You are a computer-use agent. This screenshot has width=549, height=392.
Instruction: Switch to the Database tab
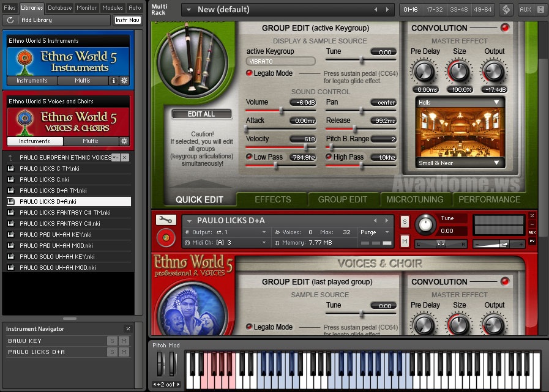point(59,8)
